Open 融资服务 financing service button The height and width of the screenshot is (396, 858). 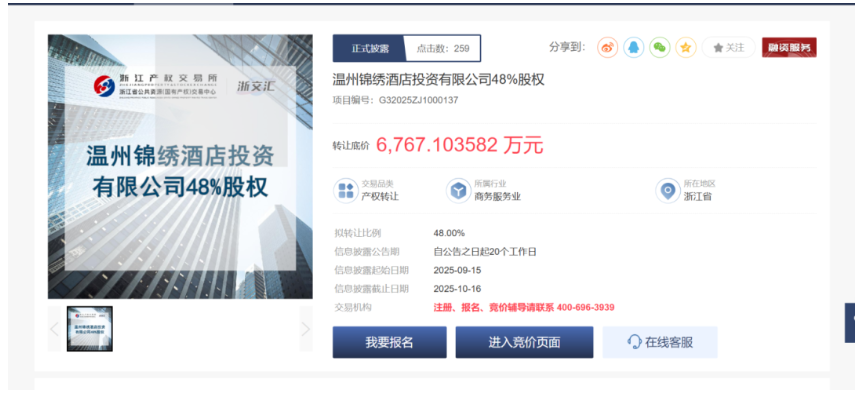click(x=789, y=48)
